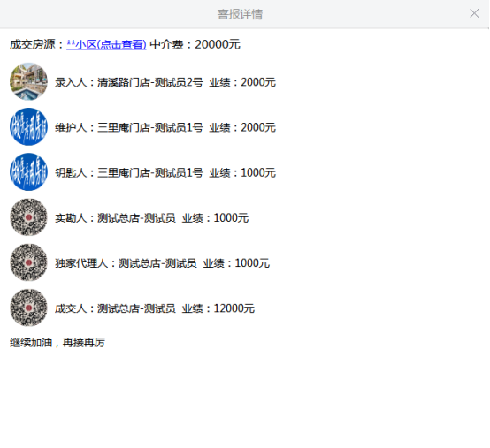Select the 维护人 三里庵门店-测试员1号 name text
Image resolution: width=490 pixels, height=448 pixels.
pos(150,128)
